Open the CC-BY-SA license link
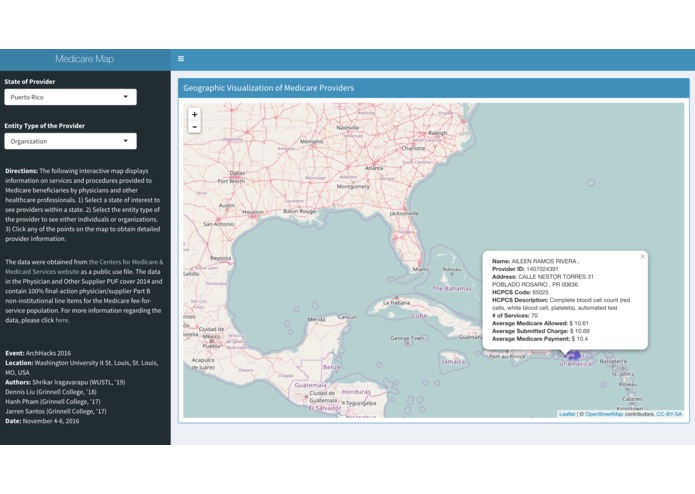This screenshot has height=494, width=695. [669, 414]
